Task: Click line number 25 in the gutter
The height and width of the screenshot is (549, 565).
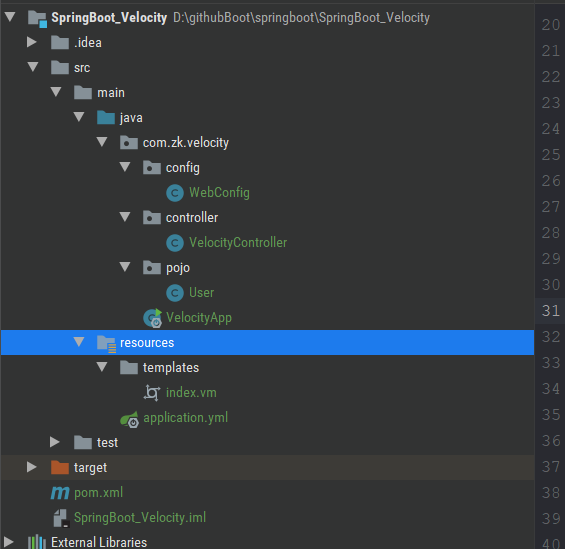Action: click(x=551, y=155)
